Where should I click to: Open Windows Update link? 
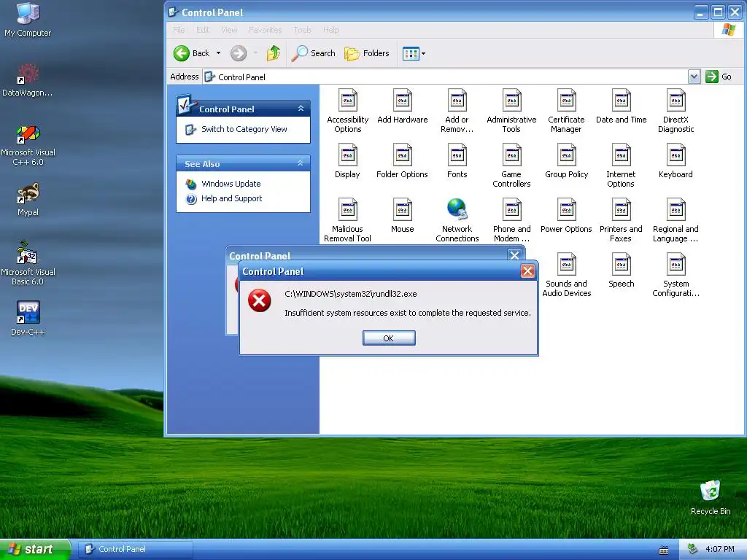pos(231,184)
